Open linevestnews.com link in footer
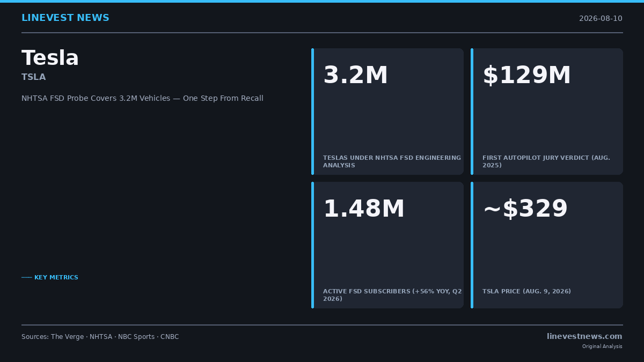Viewport: 644px width, 362px height. coord(584,336)
